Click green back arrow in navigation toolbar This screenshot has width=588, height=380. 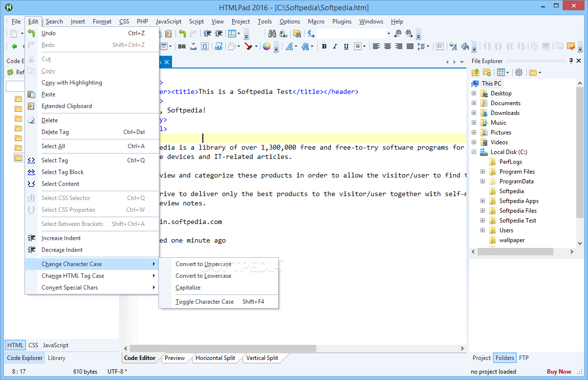14,46
